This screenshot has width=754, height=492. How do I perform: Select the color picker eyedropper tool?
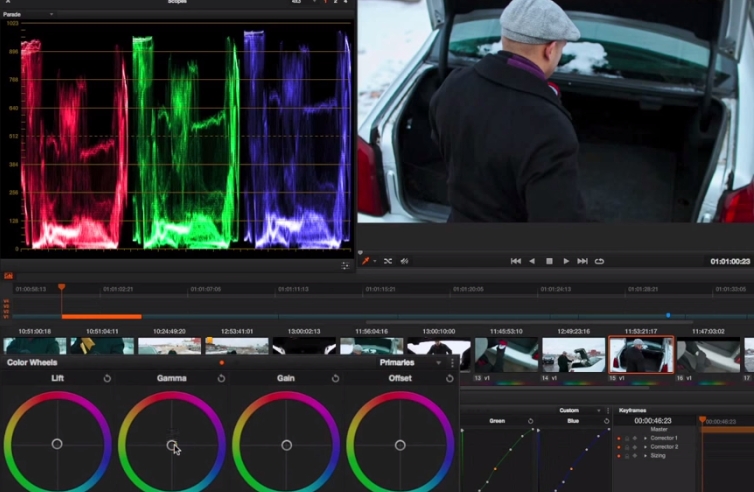pyautogui.click(x=365, y=261)
